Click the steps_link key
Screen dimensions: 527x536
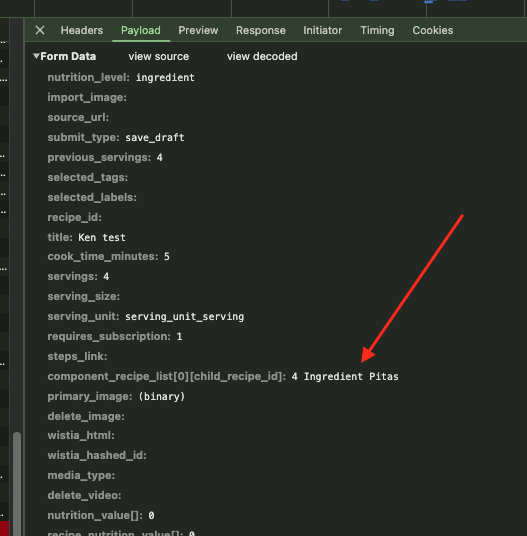[x=78, y=357]
